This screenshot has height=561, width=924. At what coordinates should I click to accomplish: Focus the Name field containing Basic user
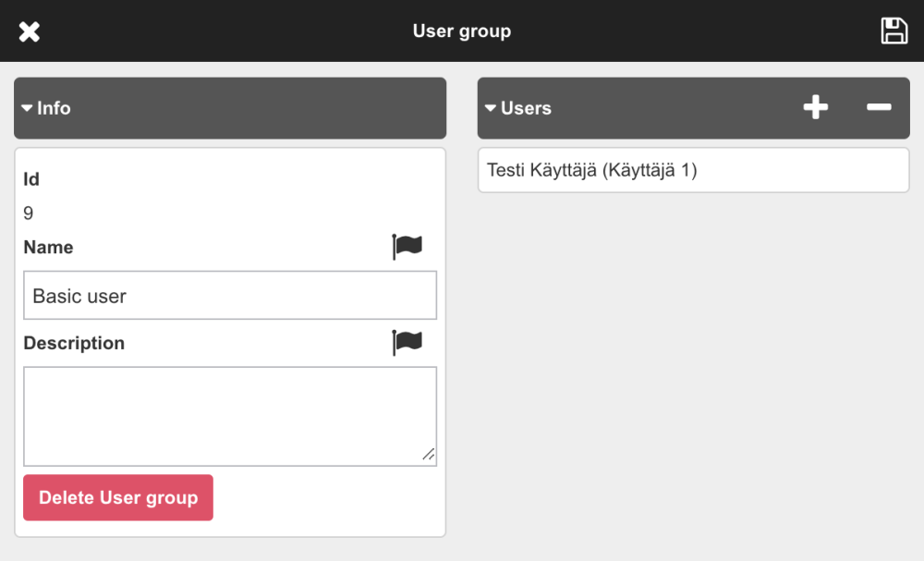click(x=229, y=296)
